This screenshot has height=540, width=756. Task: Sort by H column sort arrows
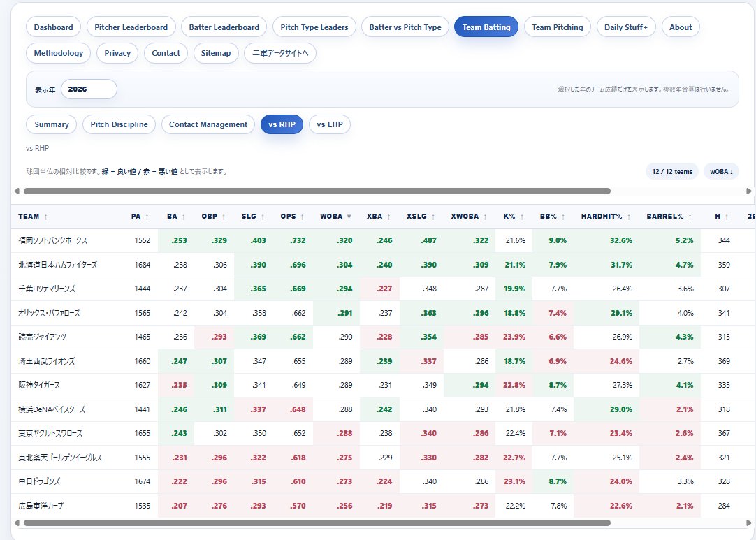point(727,217)
